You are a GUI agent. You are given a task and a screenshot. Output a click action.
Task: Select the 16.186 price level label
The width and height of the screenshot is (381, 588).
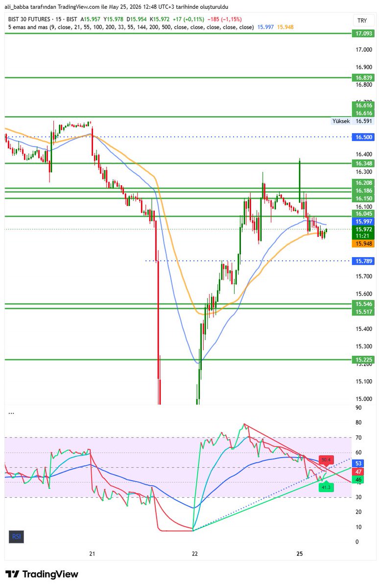pos(363,190)
